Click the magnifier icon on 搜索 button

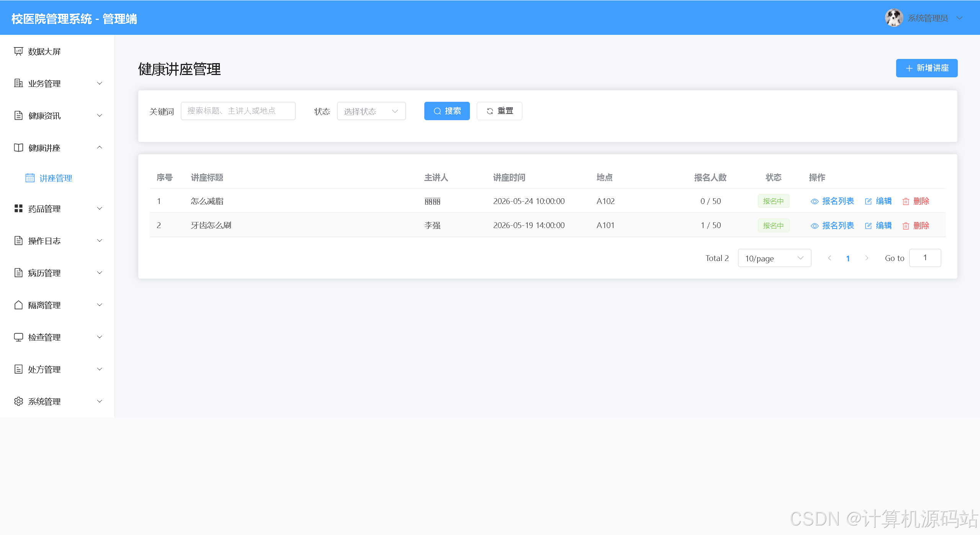(x=437, y=111)
